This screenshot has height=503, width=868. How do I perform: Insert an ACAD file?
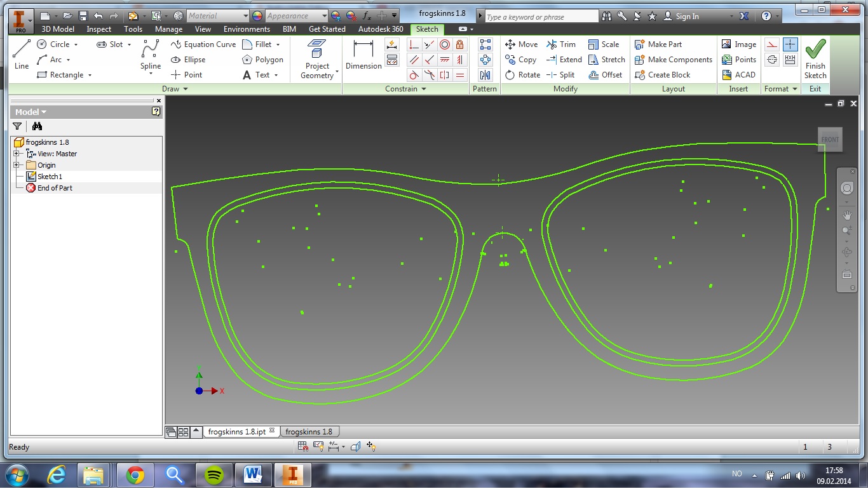coord(739,75)
